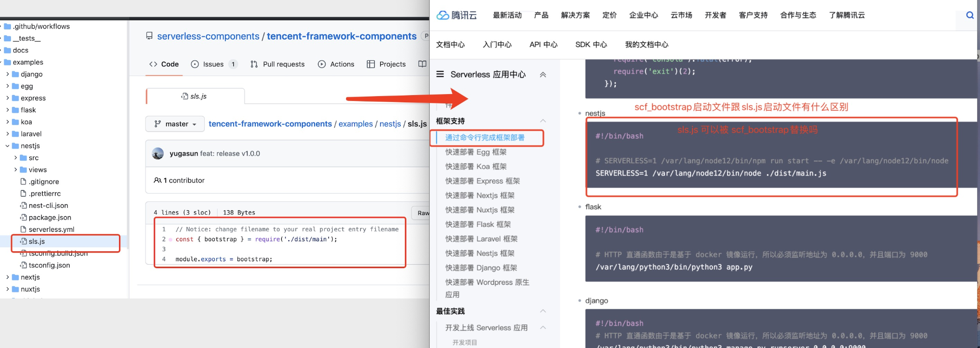Expand the laravel folder chevron
This screenshot has width=980, height=348.
click(x=7, y=134)
